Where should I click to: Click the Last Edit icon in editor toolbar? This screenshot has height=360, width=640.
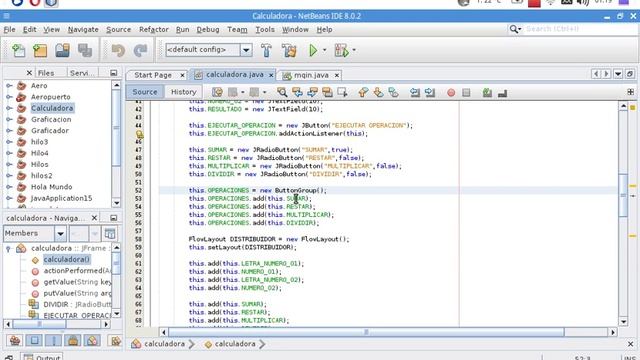[x=217, y=92]
